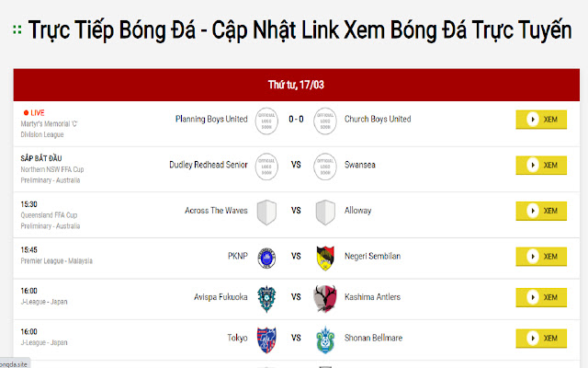Open the Avispa Fukuoka match stream
The height and width of the screenshot is (368, 588).
[x=541, y=298]
